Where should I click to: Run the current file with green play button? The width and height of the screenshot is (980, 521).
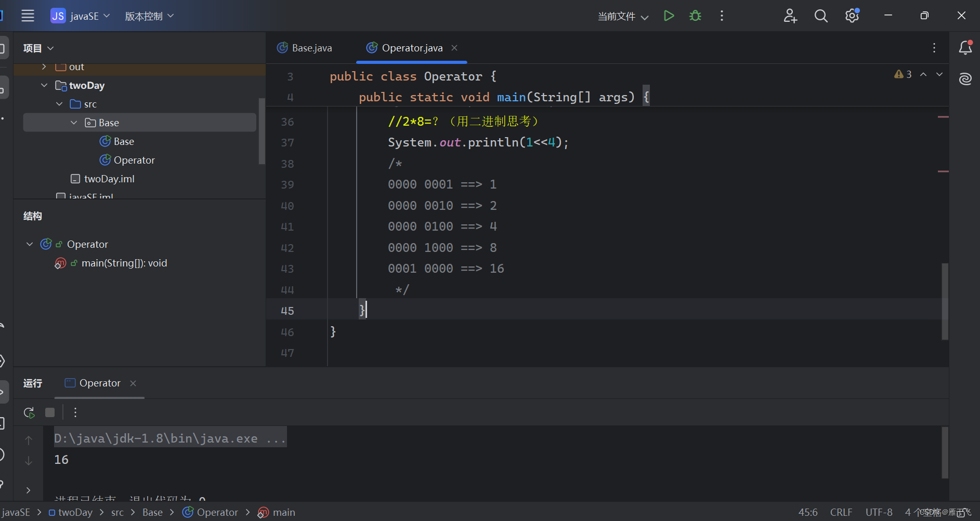pos(669,16)
